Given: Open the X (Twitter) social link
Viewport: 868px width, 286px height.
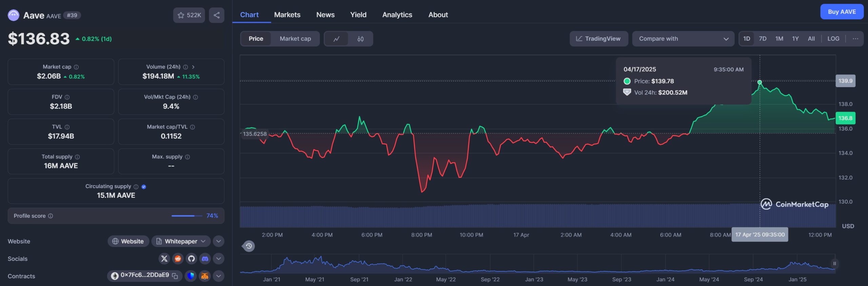Looking at the screenshot, I should click(164, 259).
